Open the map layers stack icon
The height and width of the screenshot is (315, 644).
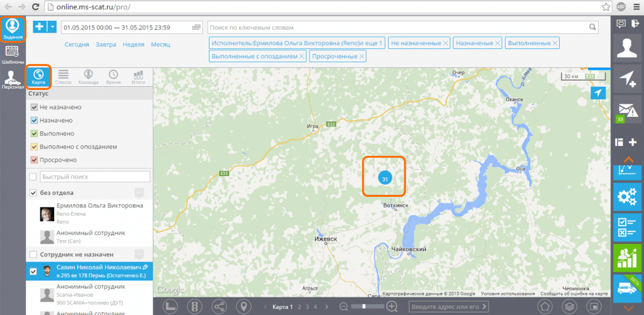point(569,306)
